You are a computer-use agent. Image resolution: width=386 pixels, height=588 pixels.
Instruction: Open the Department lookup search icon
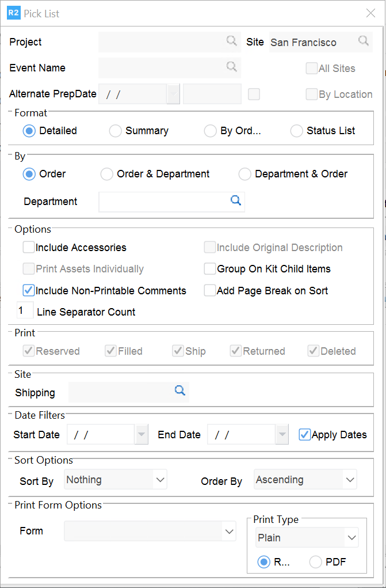click(236, 200)
